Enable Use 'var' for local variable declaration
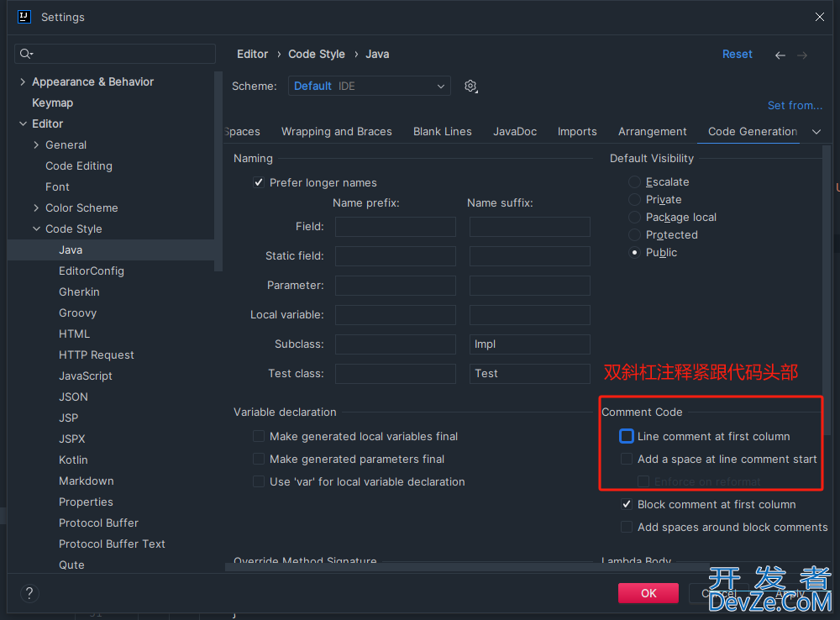The image size is (840, 620). coord(259,481)
